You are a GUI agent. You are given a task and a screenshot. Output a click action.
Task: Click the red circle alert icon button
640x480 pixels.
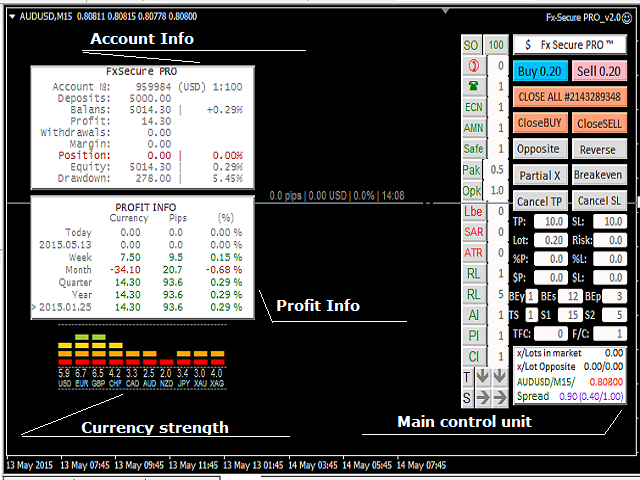tap(473, 66)
